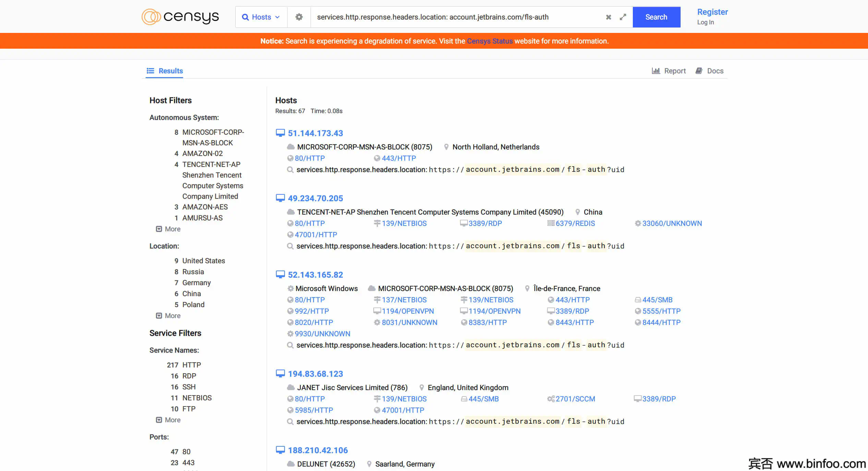Open host 51.144.173.43

click(315, 133)
